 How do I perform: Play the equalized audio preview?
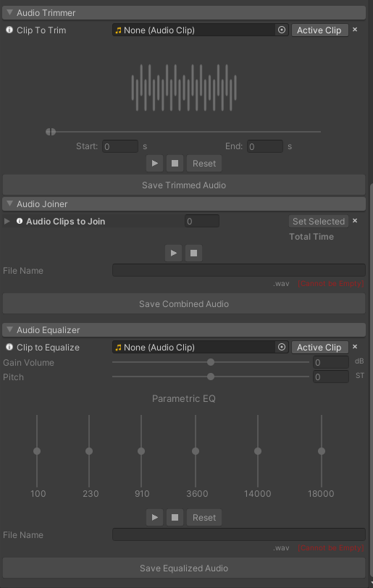(x=154, y=517)
